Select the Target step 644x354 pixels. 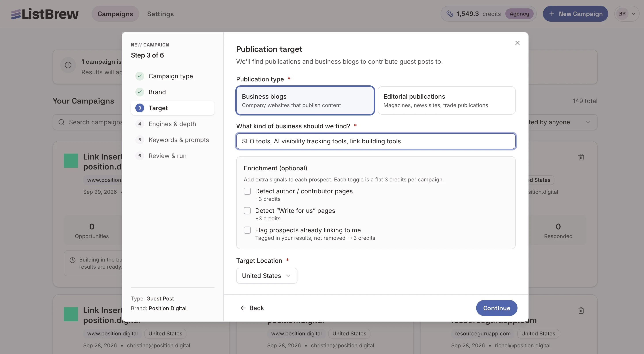(172, 108)
